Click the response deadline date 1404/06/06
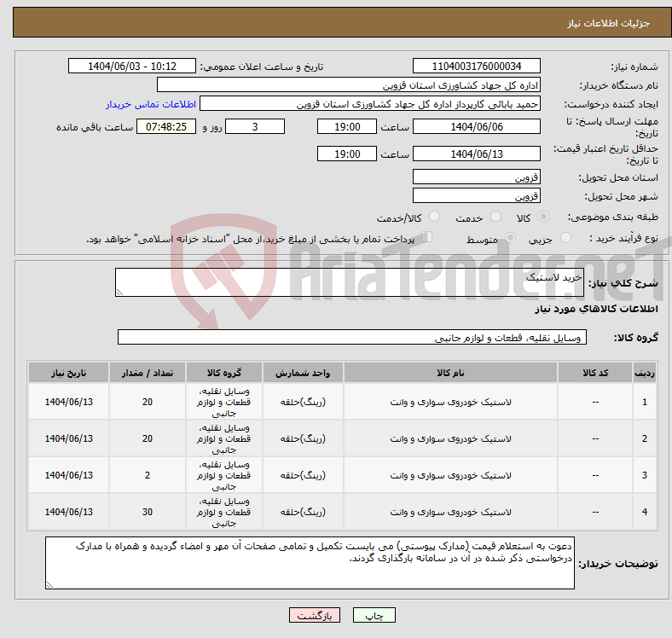672x638 pixels. click(476, 126)
